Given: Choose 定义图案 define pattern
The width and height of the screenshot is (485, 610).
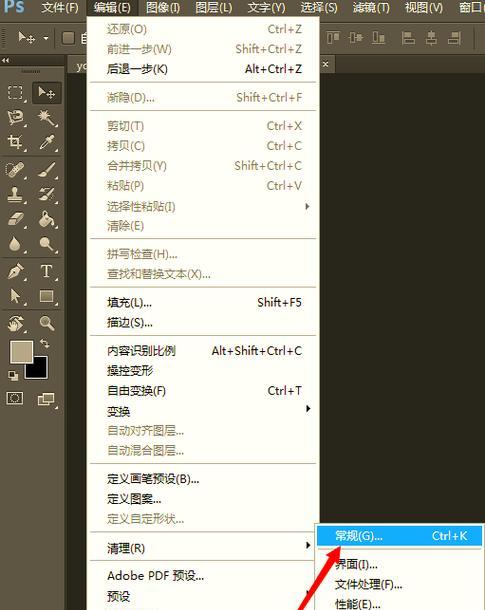Looking at the screenshot, I should point(203,499).
